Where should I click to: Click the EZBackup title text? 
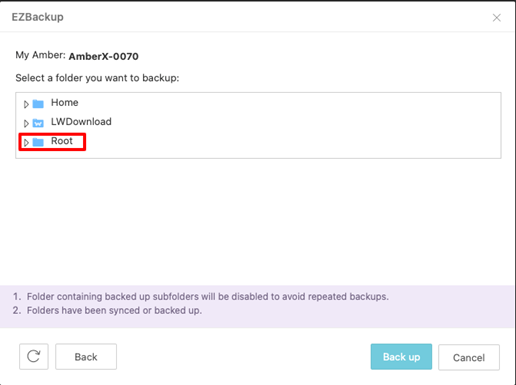tap(38, 17)
